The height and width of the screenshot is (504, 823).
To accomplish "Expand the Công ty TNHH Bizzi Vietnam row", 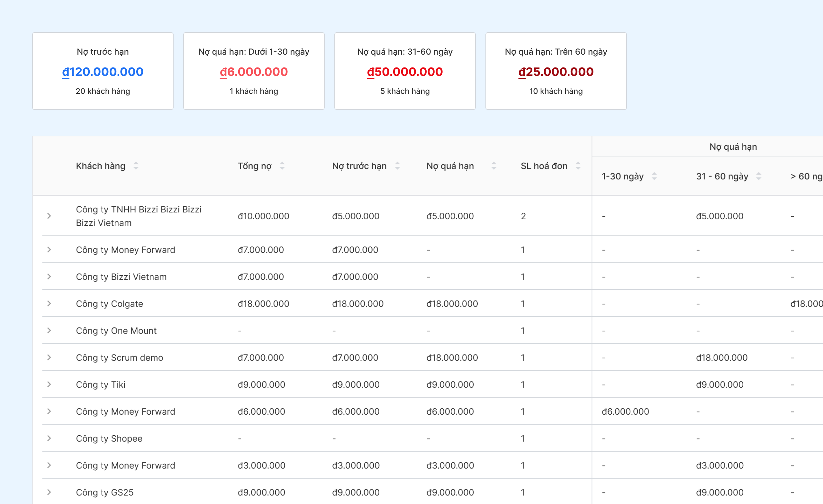I will click(49, 216).
